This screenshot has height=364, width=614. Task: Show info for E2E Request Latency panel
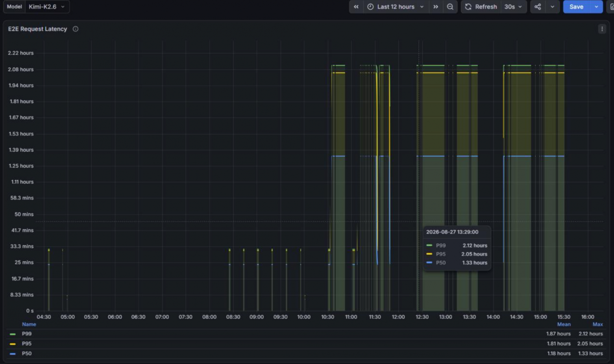coord(76,29)
